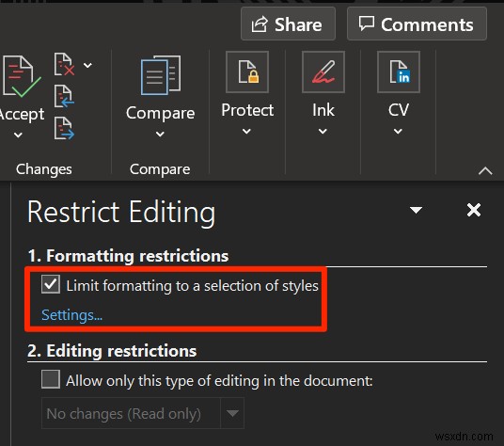The image size is (504, 446).
Task: Click the Compare documents icon
Action: point(161,75)
